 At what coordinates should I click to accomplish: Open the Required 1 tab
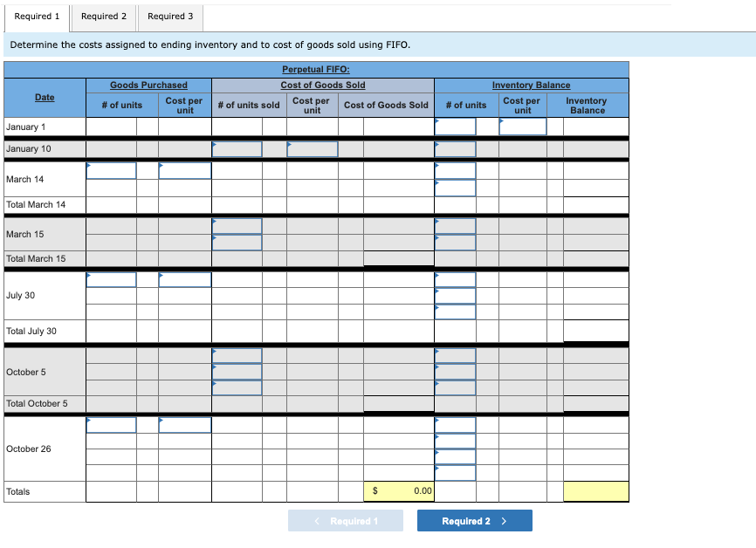point(37,16)
